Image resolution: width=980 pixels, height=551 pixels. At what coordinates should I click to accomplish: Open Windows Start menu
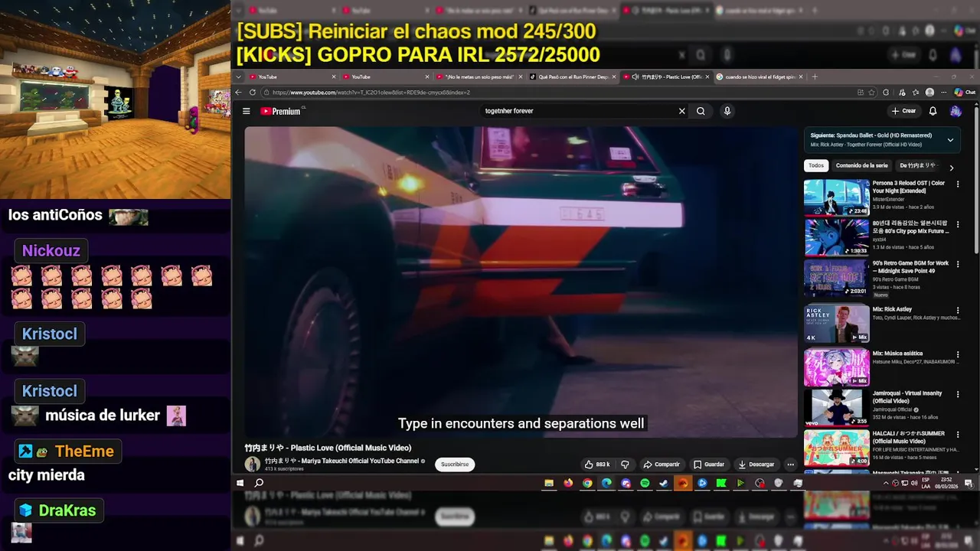(240, 483)
